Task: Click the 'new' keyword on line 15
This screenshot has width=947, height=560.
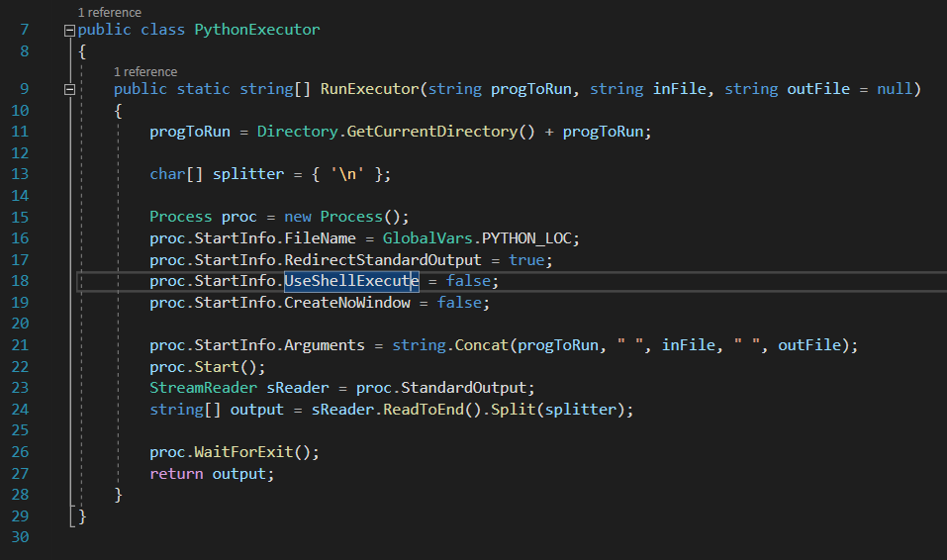Action: [298, 217]
